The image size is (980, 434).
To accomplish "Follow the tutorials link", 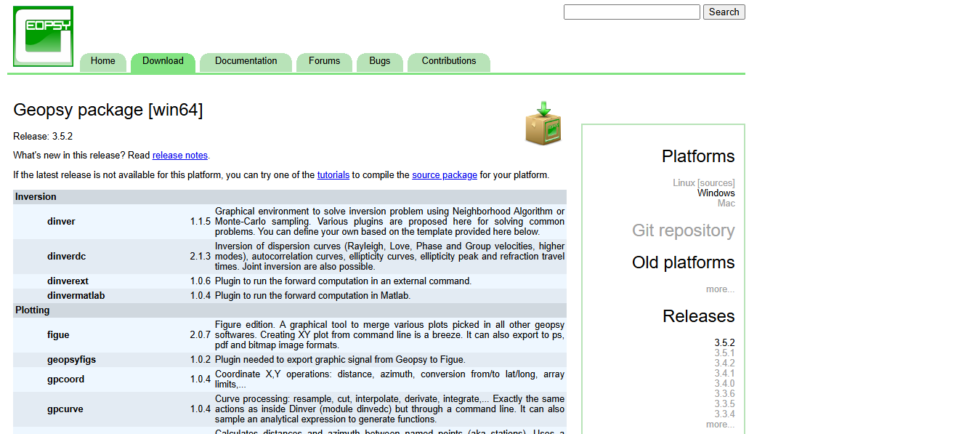I will (333, 175).
